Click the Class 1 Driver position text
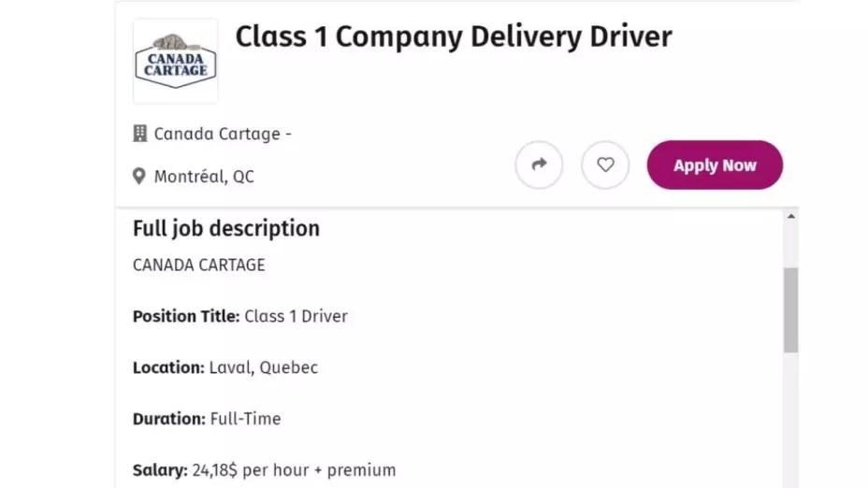The image size is (868, 488). 296,316
